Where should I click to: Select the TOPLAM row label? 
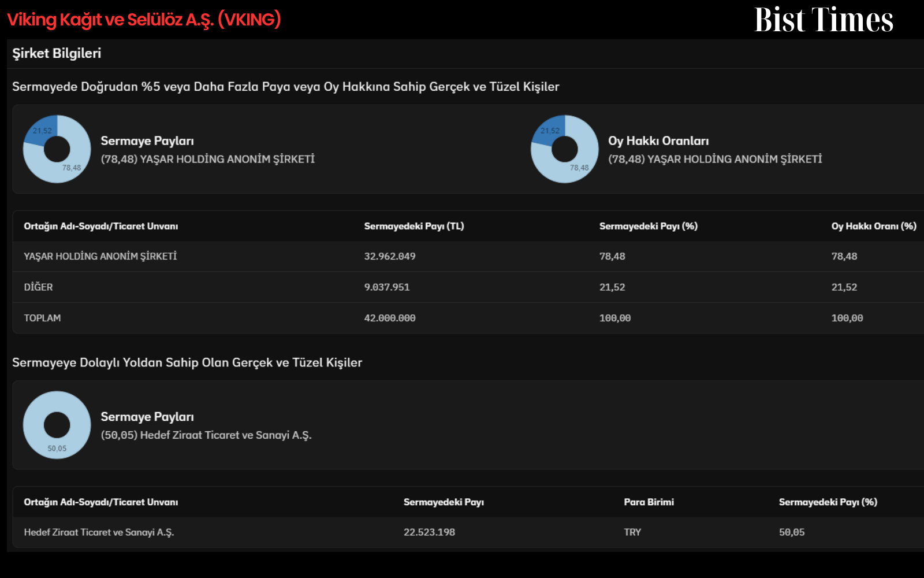point(42,318)
